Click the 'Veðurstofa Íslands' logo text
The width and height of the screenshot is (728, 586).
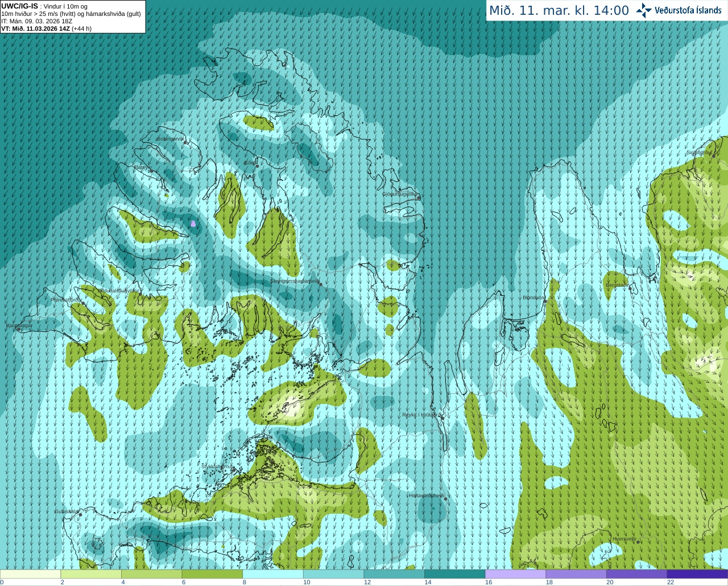coord(688,10)
